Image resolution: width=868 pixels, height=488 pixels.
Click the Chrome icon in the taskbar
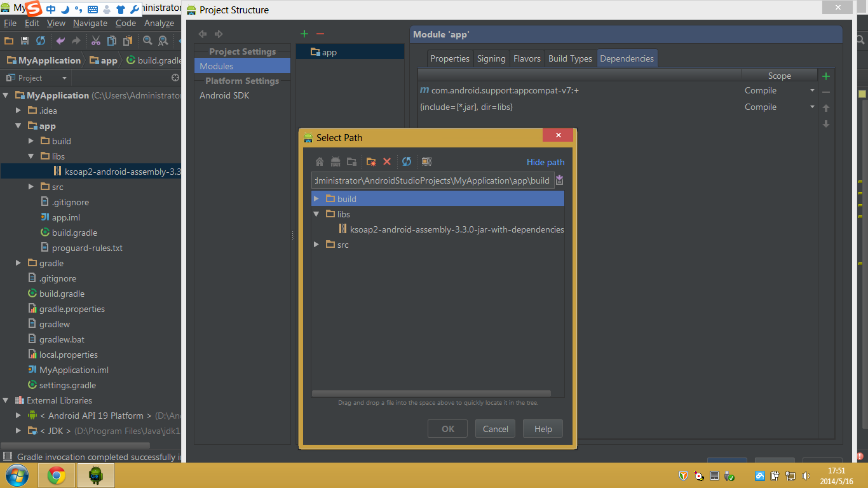click(57, 475)
